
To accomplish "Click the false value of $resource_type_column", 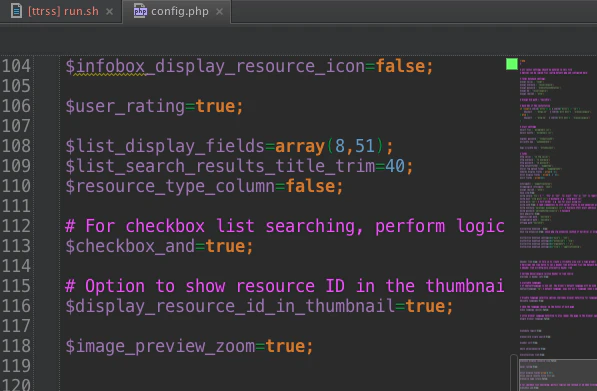I will [x=310, y=186].
